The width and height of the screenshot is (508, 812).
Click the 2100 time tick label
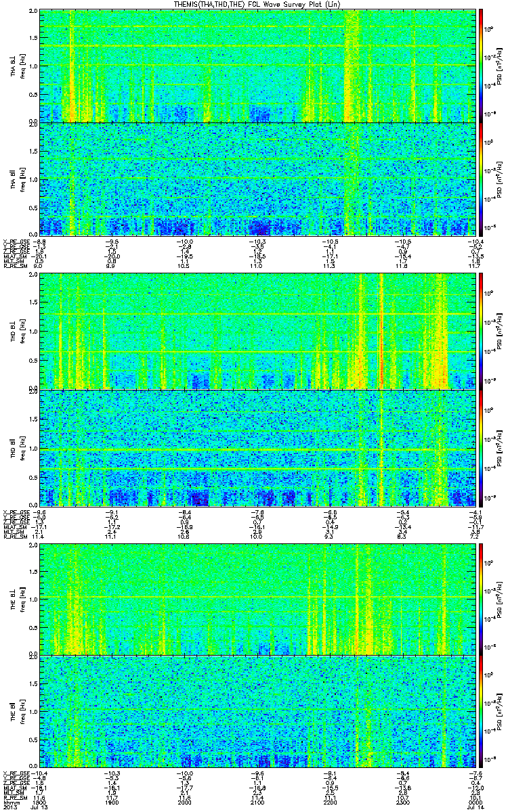[257, 802]
